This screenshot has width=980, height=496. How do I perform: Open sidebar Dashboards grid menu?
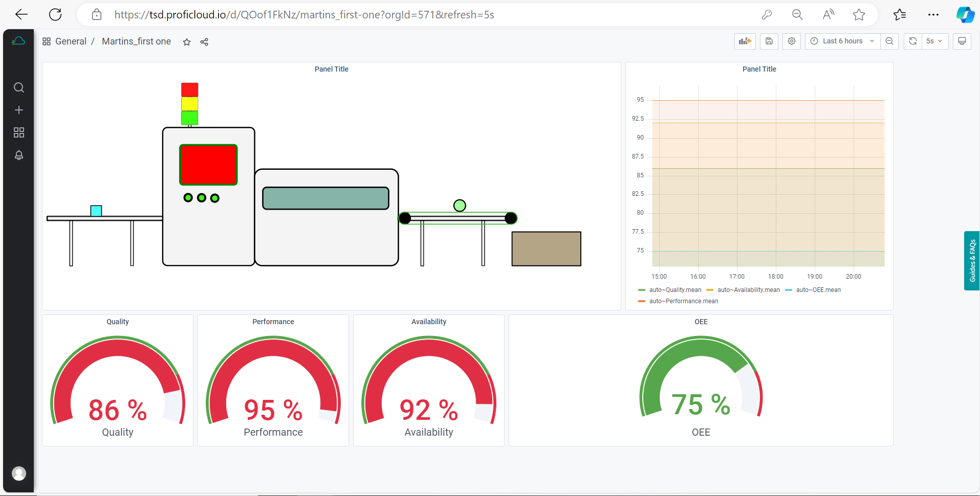point(19,132)
